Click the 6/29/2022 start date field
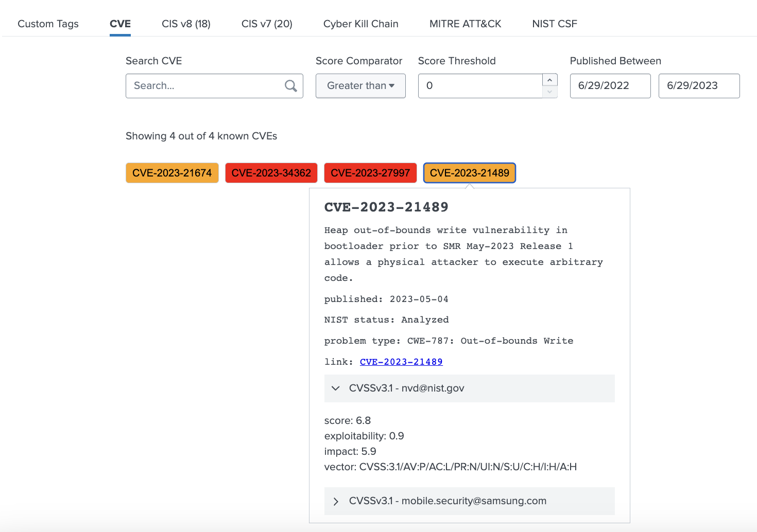This screenshot has height=532, width=757. [x=610, y=86]
